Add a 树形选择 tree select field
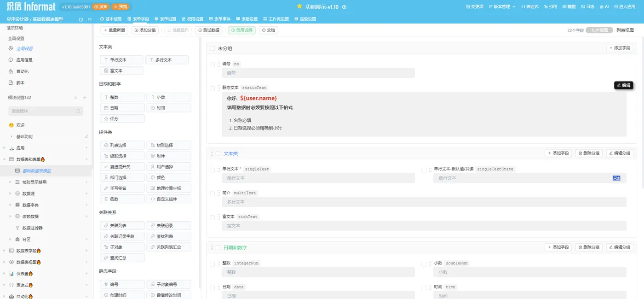644x299 pixels. (169, 145)
